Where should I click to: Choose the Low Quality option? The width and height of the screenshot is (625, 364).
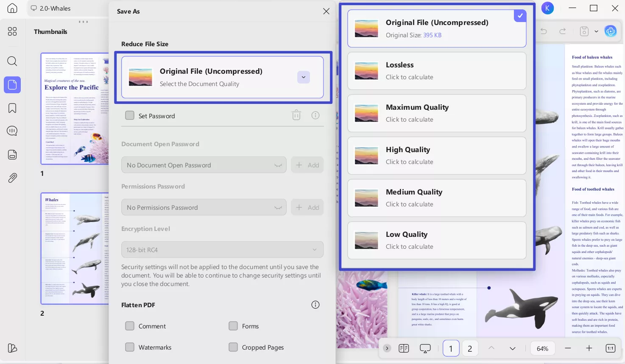[437, 240]
